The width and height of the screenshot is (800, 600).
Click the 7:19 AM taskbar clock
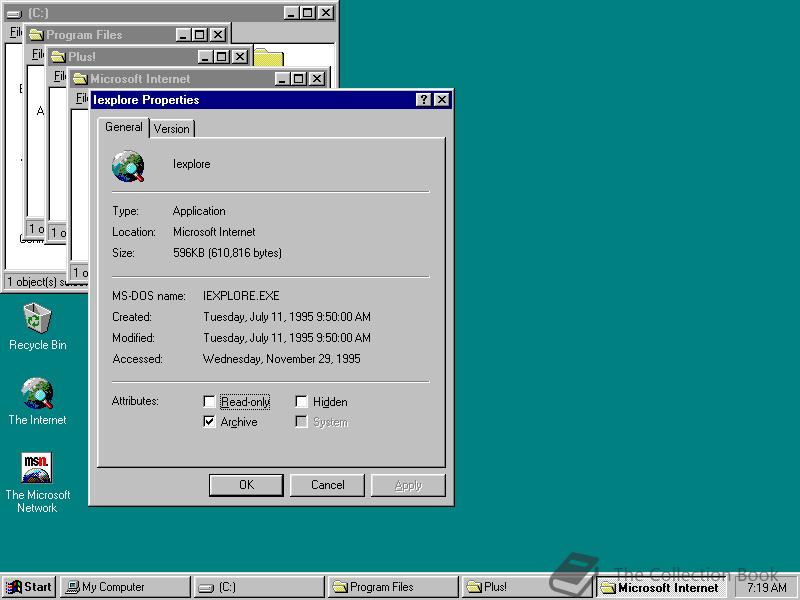pyautogui.click(x=766, y=587)
